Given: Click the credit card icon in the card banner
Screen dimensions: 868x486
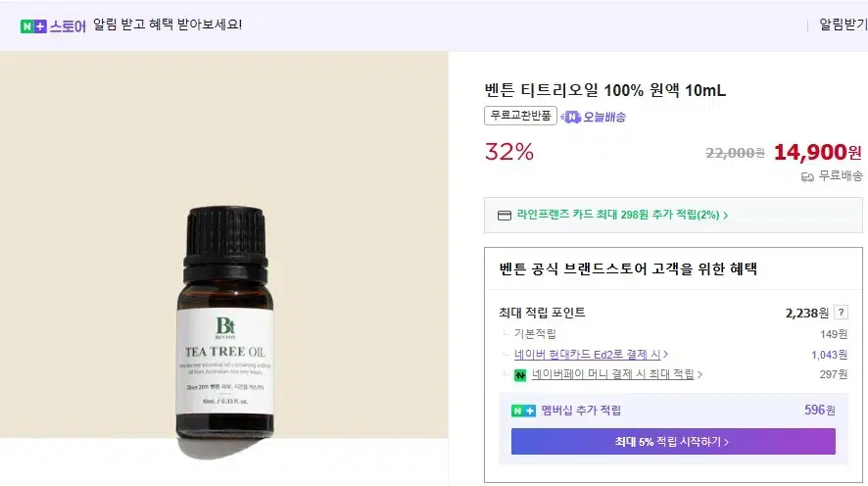Looking at the screenshot, I should 505,216.
